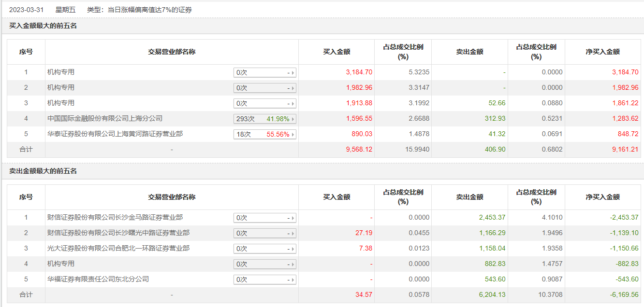Expand dropdown beside 华福证券东北分公司
The image size is (644, 307).
pyautogui.click(x=264, y=279)
